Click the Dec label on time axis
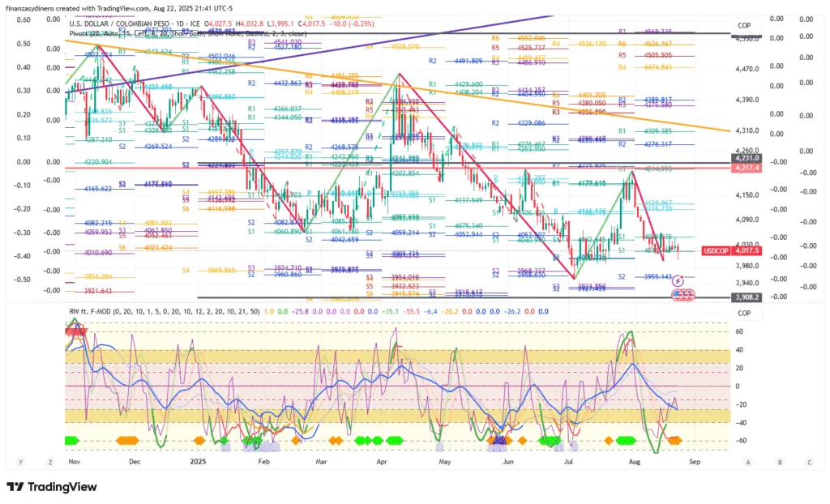This screenshot has height=504, width=830. pos(135,462)
